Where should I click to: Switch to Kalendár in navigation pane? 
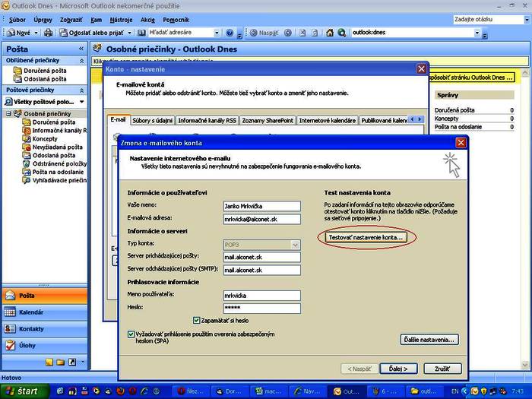point(45,312)
